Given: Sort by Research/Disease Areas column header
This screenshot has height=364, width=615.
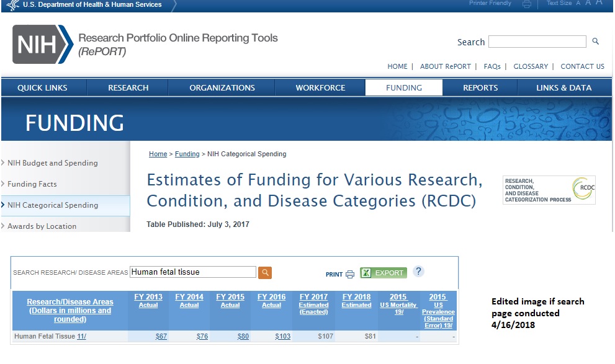Looking at the screenshot, I should 70,310.
